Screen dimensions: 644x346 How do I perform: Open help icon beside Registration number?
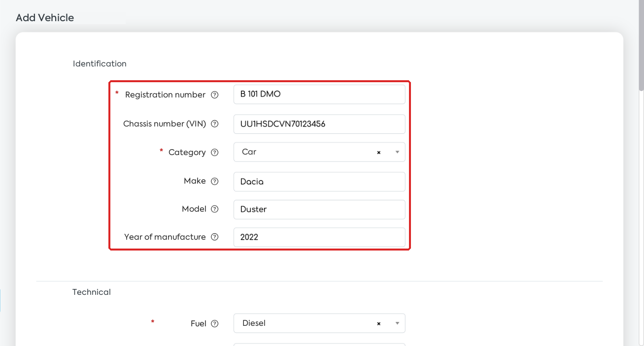(215, 95)
